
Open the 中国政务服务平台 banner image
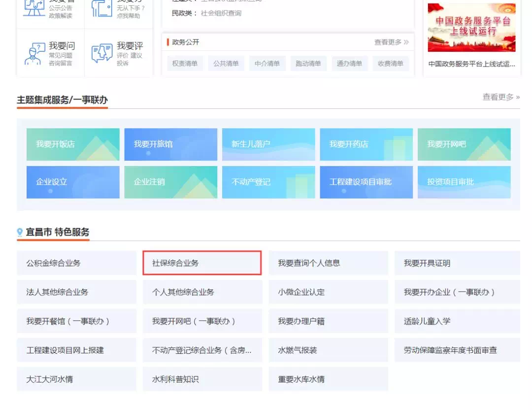point(471,28)
